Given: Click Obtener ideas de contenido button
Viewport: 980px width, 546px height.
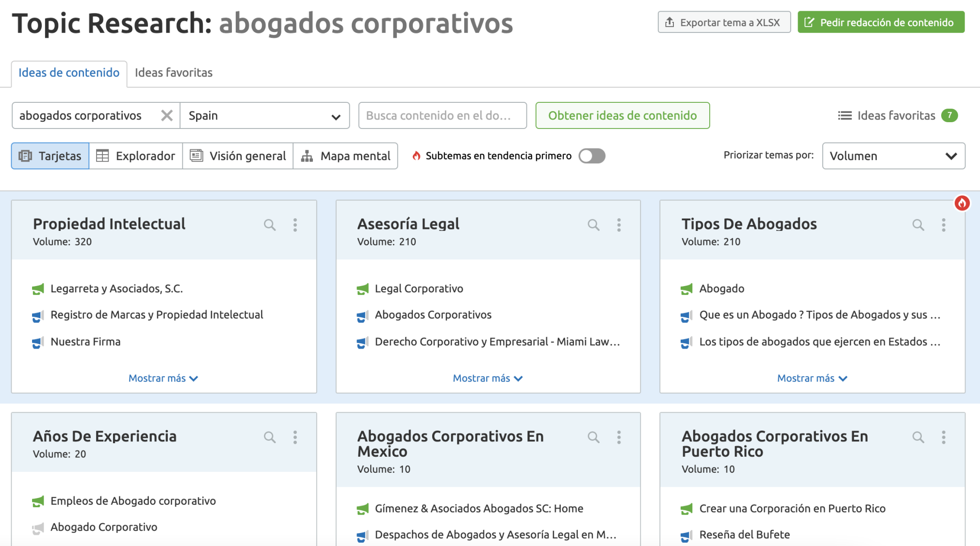Looking at the screenshot, I should [622, 115].
